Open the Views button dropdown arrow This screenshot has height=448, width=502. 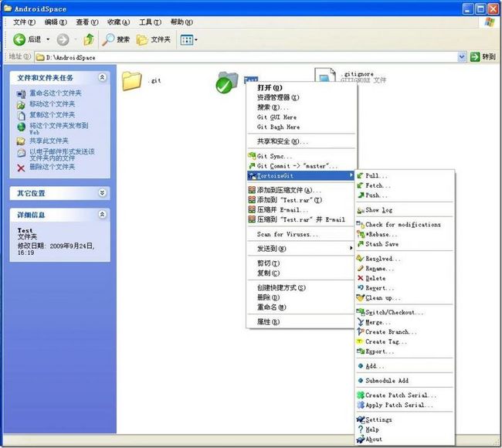196,40
